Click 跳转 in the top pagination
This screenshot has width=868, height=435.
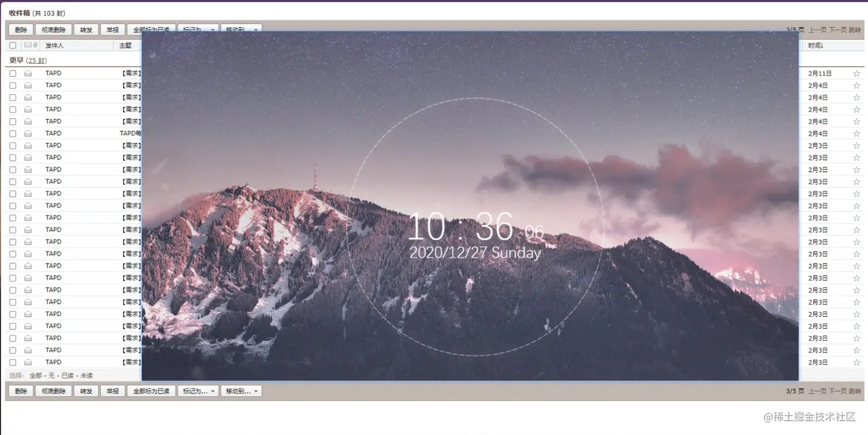(x=855, y=30)
